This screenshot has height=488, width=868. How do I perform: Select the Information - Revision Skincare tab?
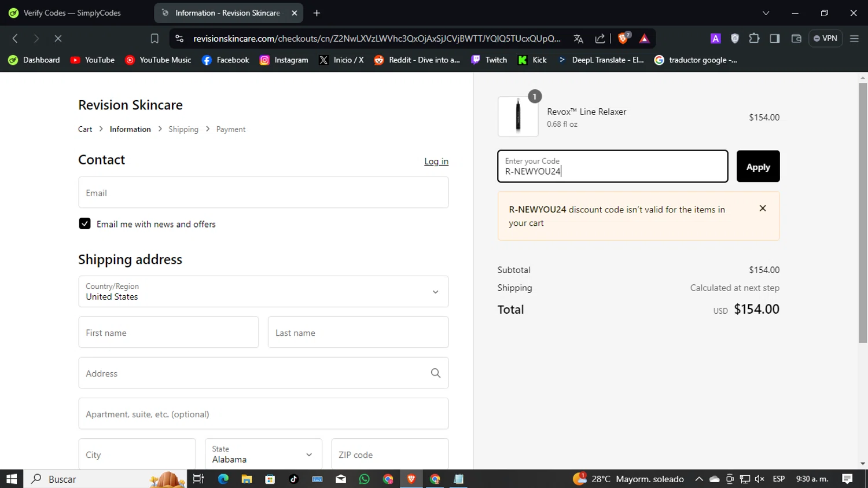(x=229, y=13)
